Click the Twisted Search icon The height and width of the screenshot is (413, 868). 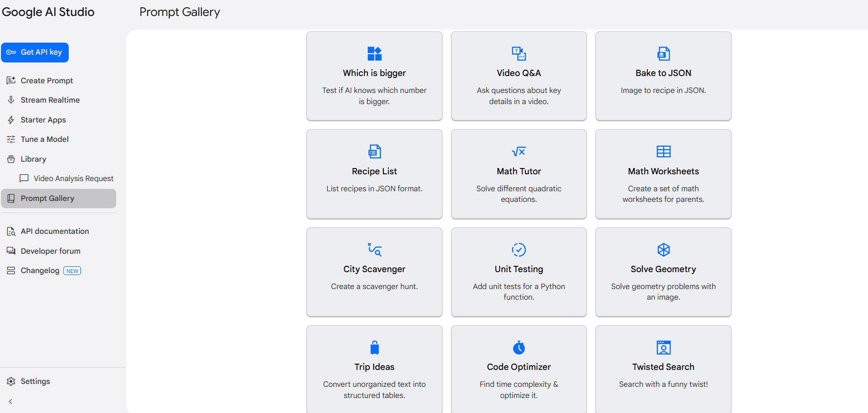click(x=663, y=348)
